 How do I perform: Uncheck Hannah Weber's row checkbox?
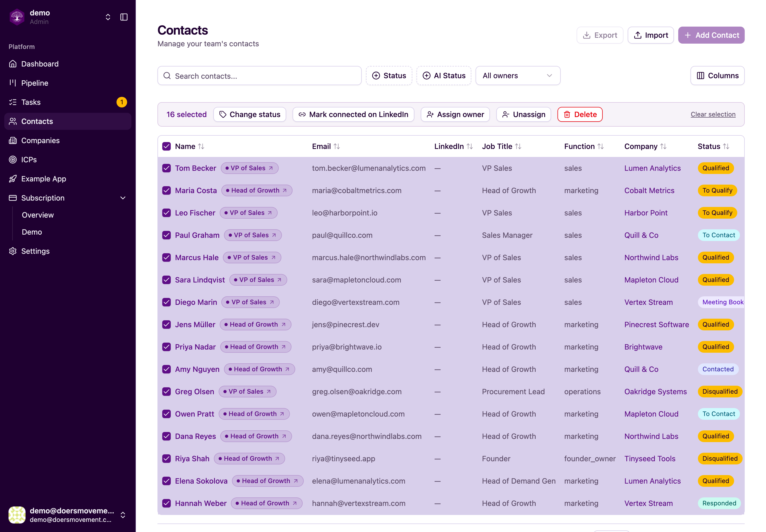(x=166, y=503)
